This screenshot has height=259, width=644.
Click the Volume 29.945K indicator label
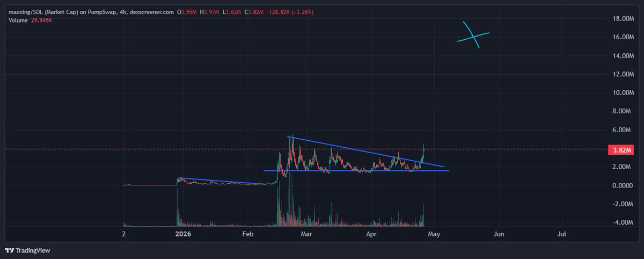tap(30, 20)
